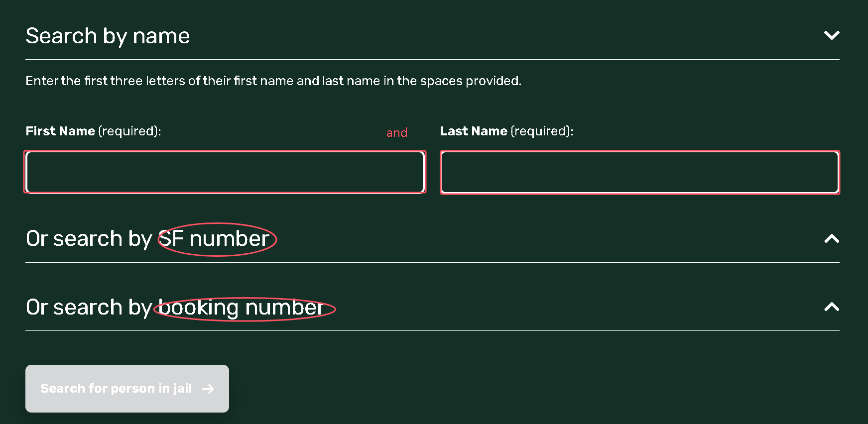Click "(required)" beside the Last Name label
868x424 pixels.
(542, 131)
